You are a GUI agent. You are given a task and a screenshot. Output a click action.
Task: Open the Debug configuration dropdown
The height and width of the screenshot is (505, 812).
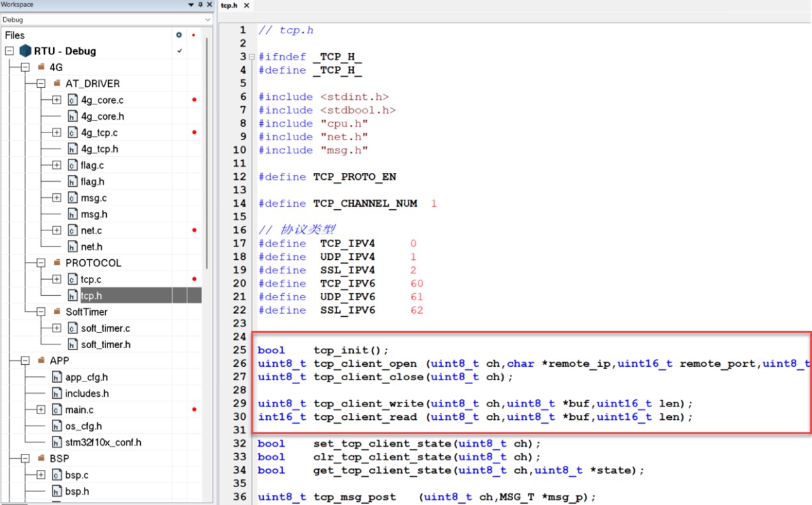tap(207, 20)
